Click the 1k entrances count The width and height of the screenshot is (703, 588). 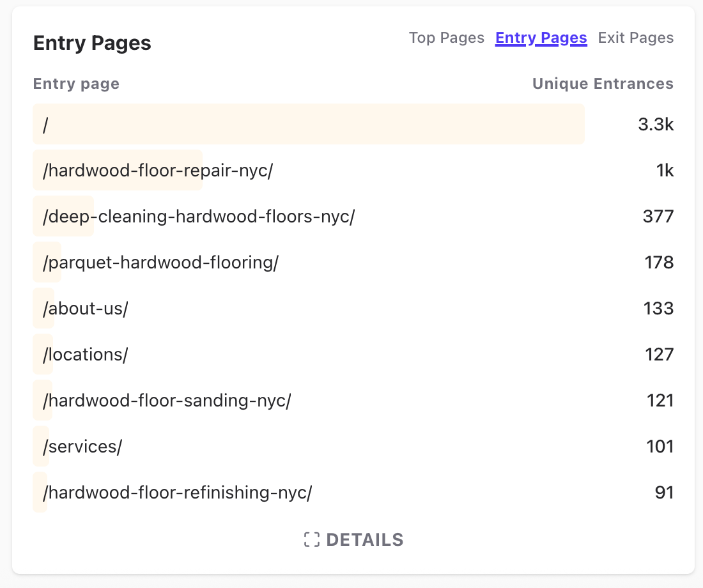point(665,171)
